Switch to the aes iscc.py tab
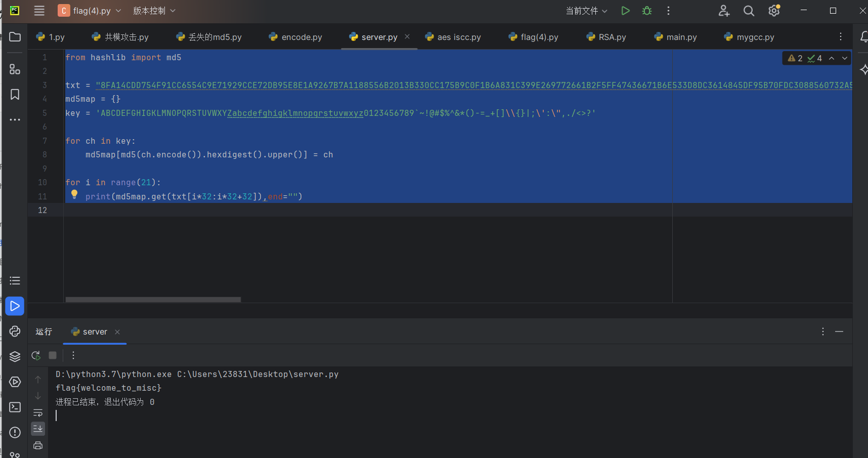This screenshot has width=868, height=458. (x=453, y=37)
